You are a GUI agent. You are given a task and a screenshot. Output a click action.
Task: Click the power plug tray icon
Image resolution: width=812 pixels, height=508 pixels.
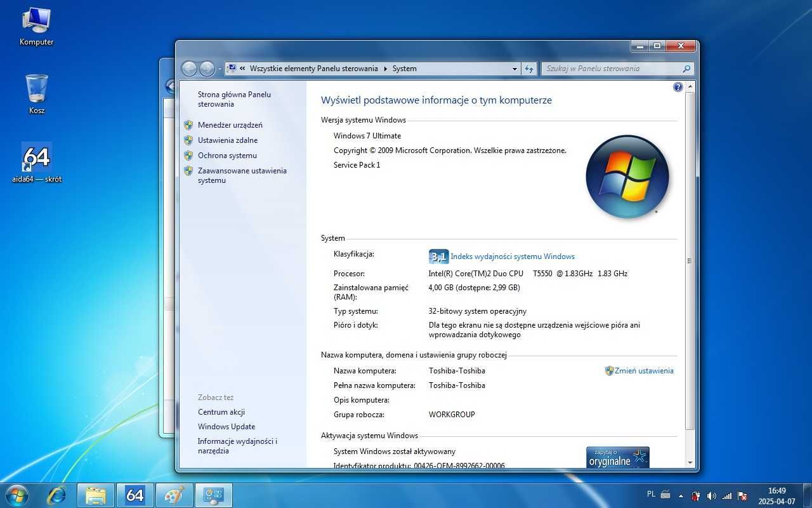696,495
